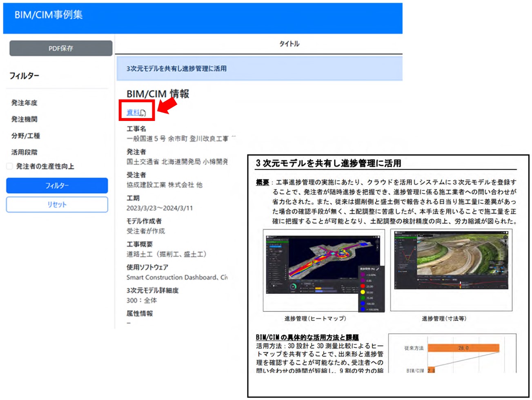Click the 工事名 label

pyautogui.click(x=136, y=129)
